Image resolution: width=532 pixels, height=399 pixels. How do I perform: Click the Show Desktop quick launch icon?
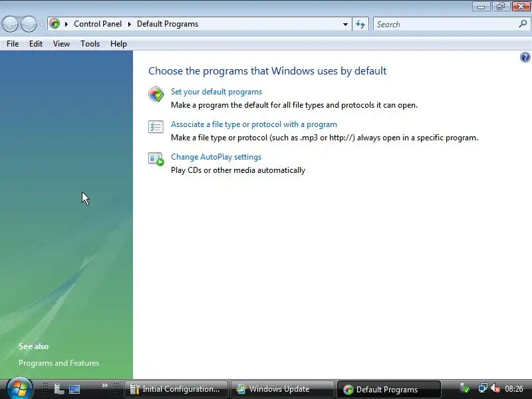(74, 389)
